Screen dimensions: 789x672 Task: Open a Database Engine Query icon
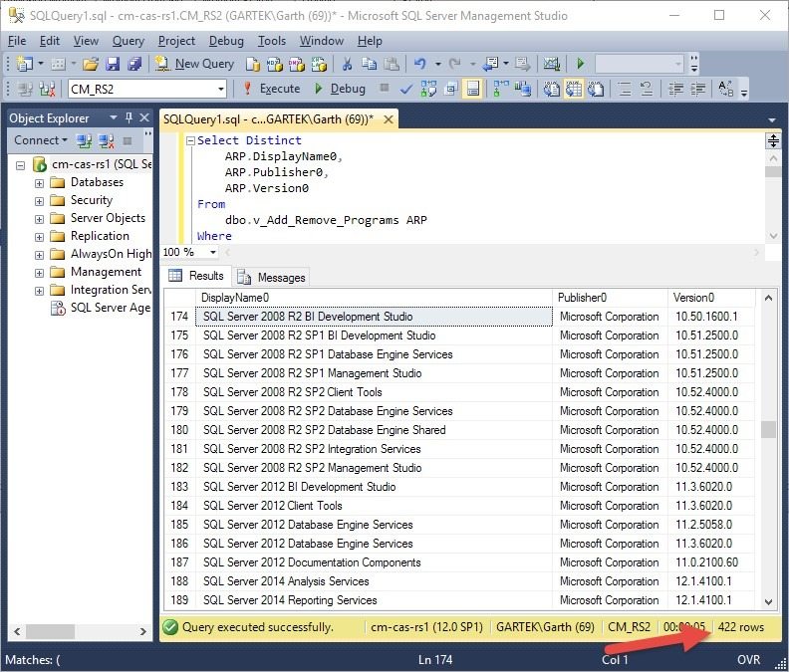click(x=253, y=64)
